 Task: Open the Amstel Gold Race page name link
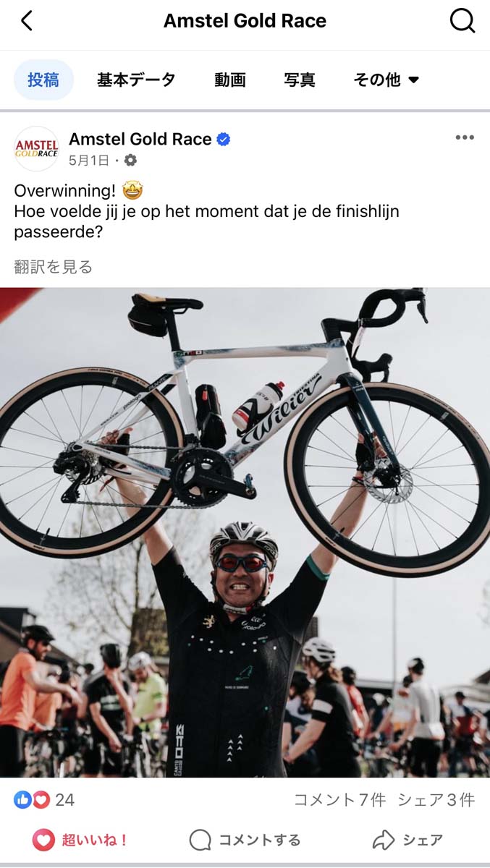140,139
